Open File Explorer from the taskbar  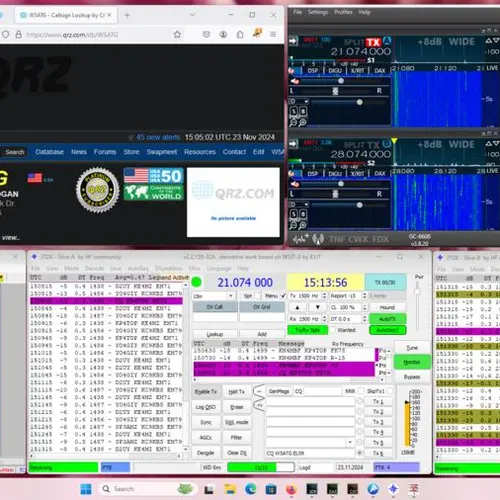click(230, 489)
